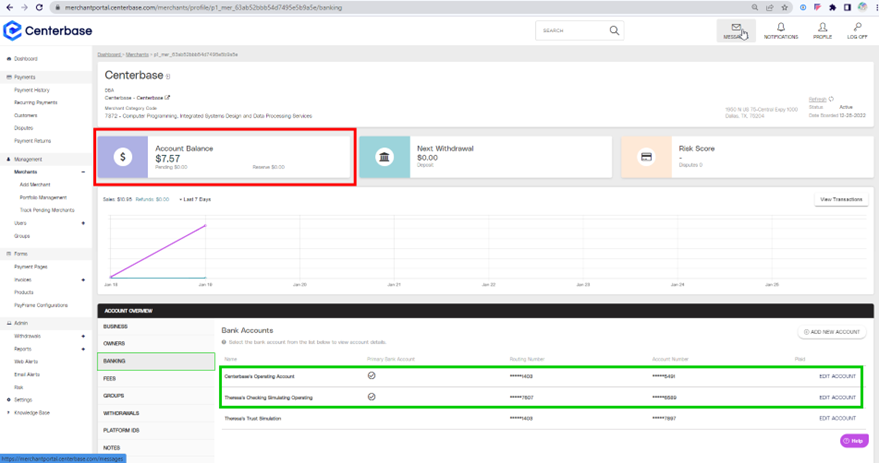Select the Fees tab in Account Overview
This screenshot has height=463, width=879.
[156, 378]
